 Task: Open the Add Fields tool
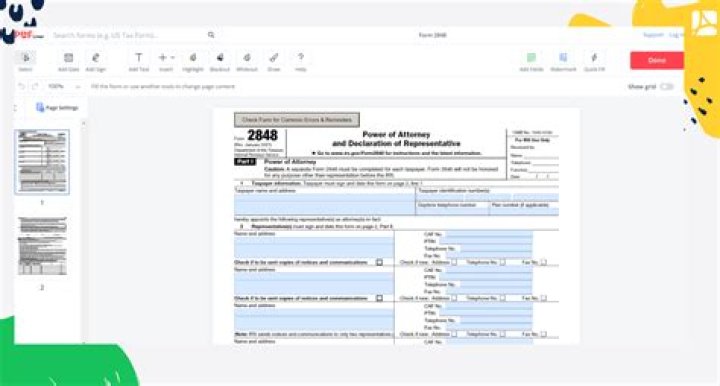click(x=531, y=62)
